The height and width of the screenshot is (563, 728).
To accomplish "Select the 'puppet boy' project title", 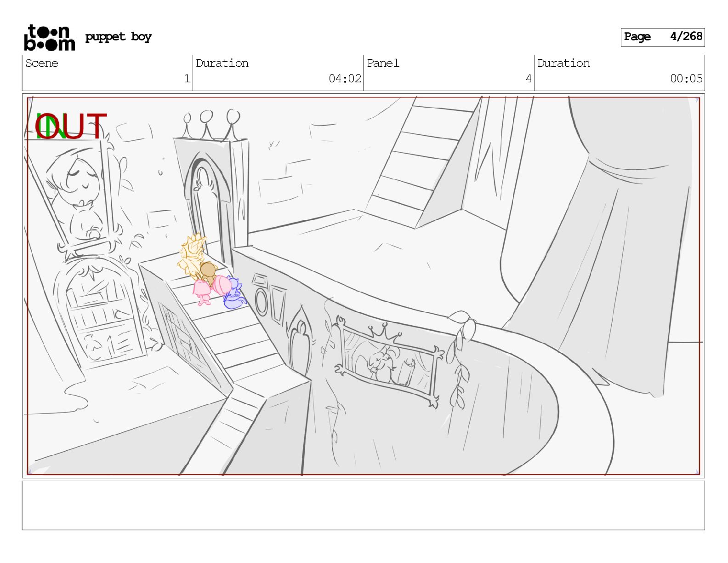I will pos(118,37).
